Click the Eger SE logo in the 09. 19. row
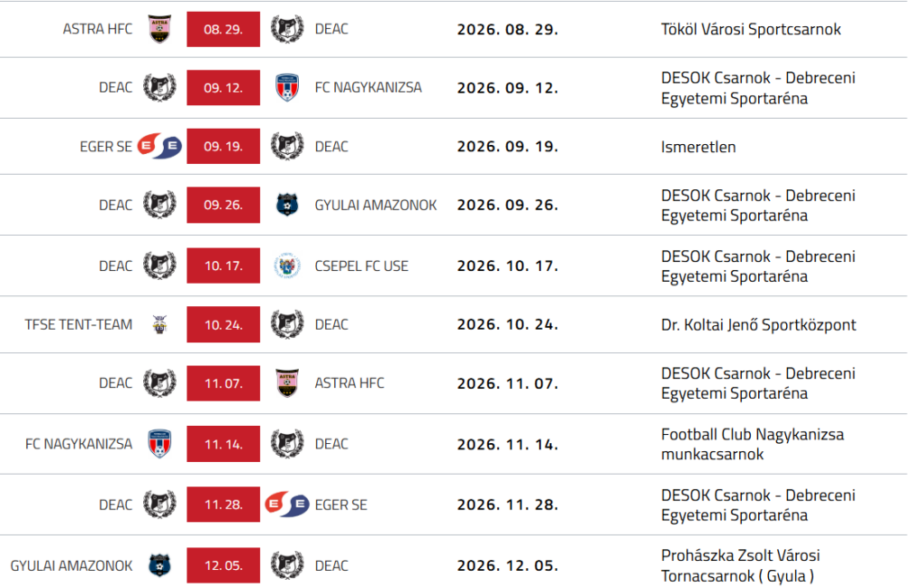922x588 pixels. [159, 147]
